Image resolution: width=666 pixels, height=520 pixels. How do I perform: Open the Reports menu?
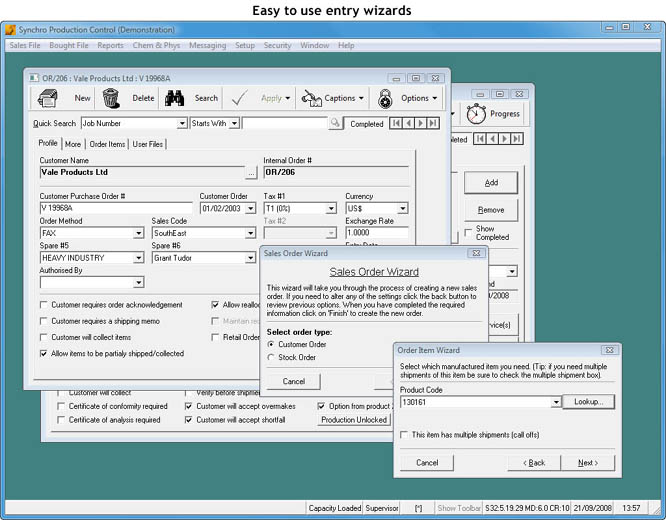(x=110, y=45)
